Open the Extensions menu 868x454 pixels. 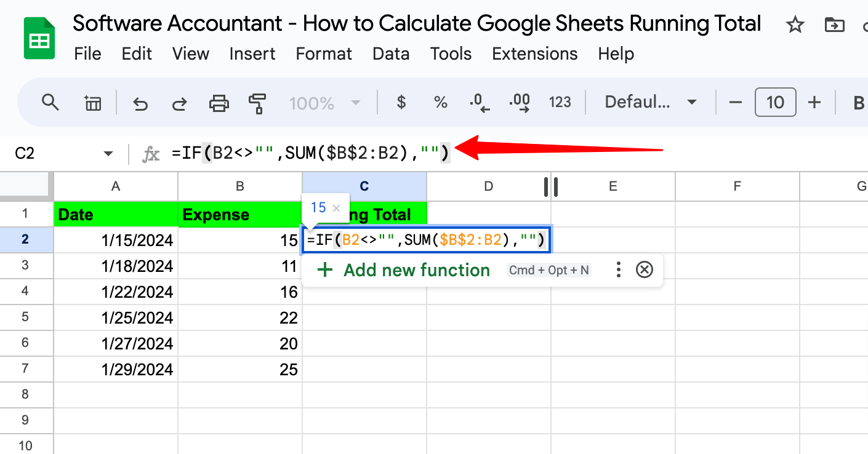534,54
